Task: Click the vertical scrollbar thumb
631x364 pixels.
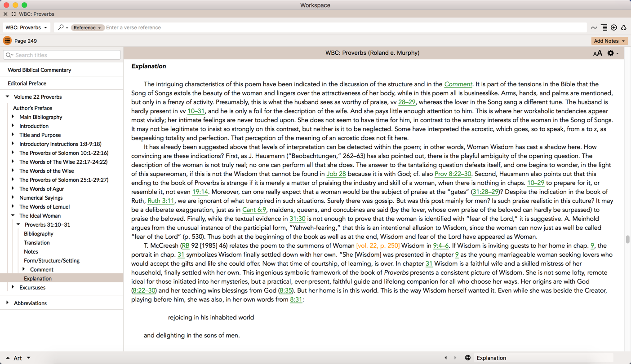Action: click(x=627, y=239)
